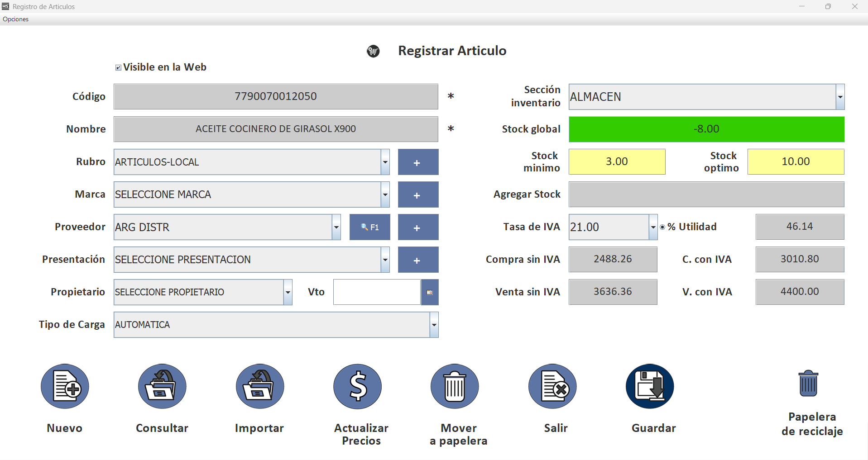Screen dimensions: 868x460
Task: Click the Agregar Stock input field
Action: click(706, 194)
